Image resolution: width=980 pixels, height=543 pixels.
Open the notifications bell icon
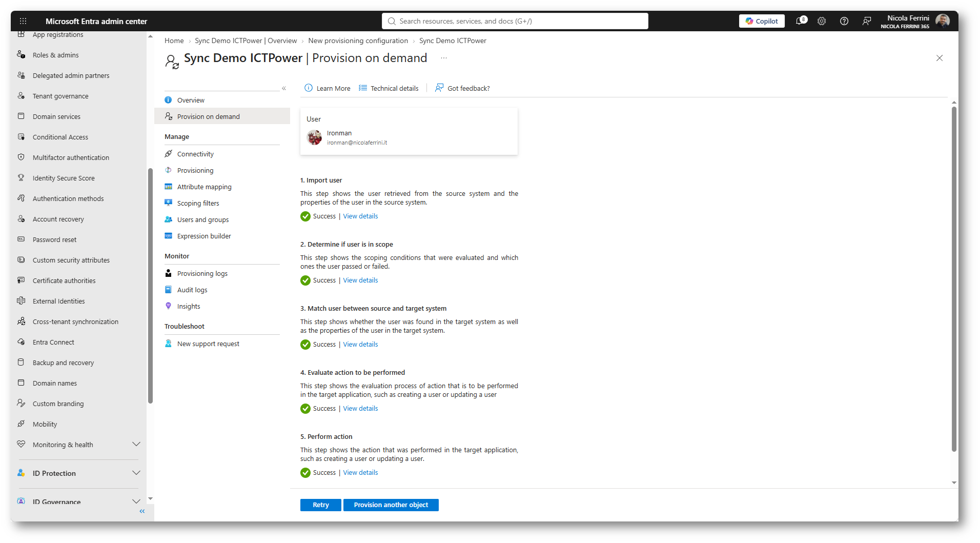(x=801, y=21)
